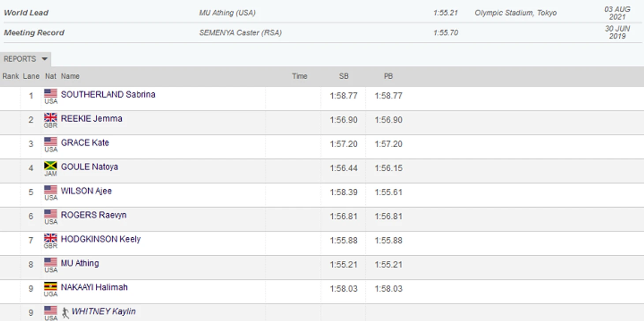Open ROGERS Raevyn athlete link
Image resolution: width=644 pixels, height=321 pixels.
coord(94,215)
